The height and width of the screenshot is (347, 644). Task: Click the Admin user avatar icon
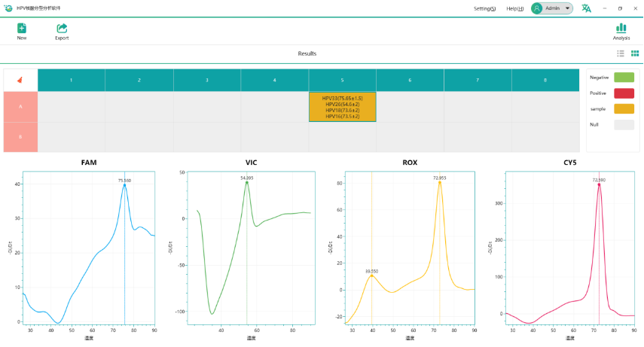(537, 8)
